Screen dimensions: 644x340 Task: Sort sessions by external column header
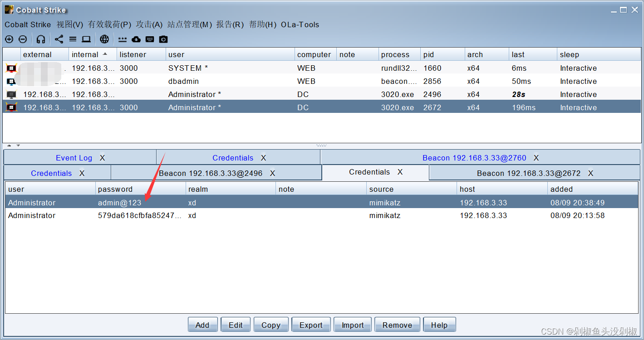click(x=44, y=54)
